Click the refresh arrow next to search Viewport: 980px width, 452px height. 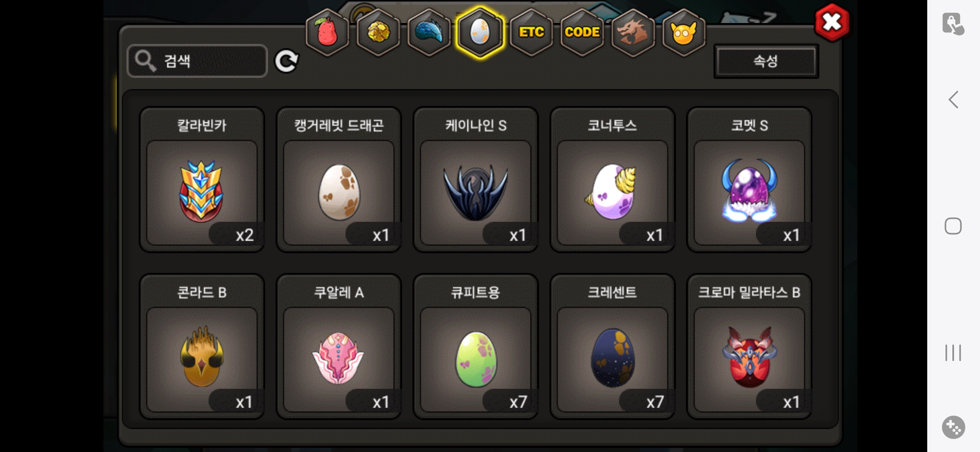(286, 61)
